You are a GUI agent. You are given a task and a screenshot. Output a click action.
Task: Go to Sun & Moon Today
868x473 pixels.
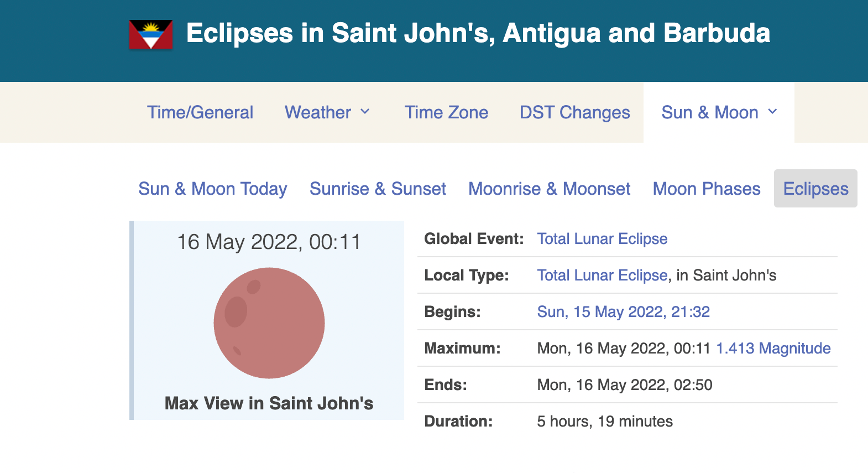[213, 189]
